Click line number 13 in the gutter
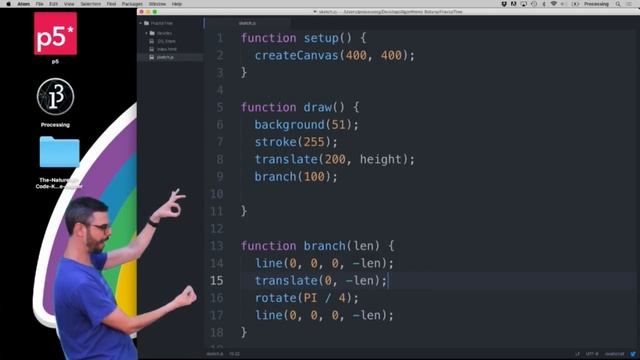 [x=217, y=246]
